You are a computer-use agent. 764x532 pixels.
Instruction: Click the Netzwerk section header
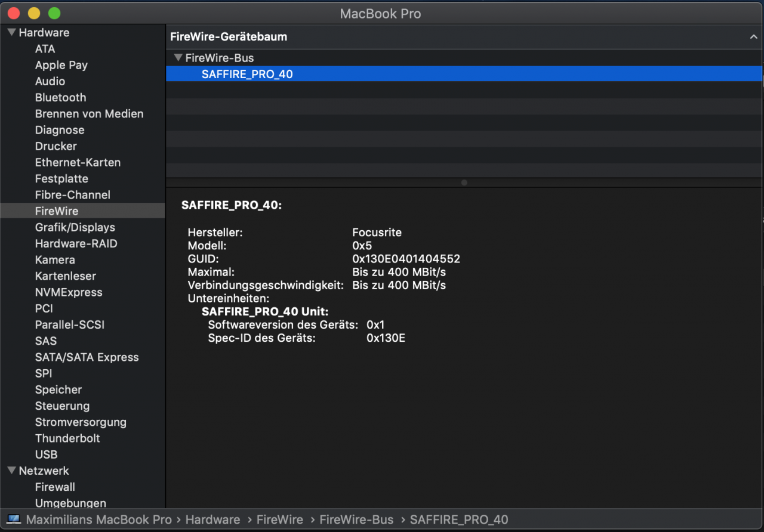point(44,471)
